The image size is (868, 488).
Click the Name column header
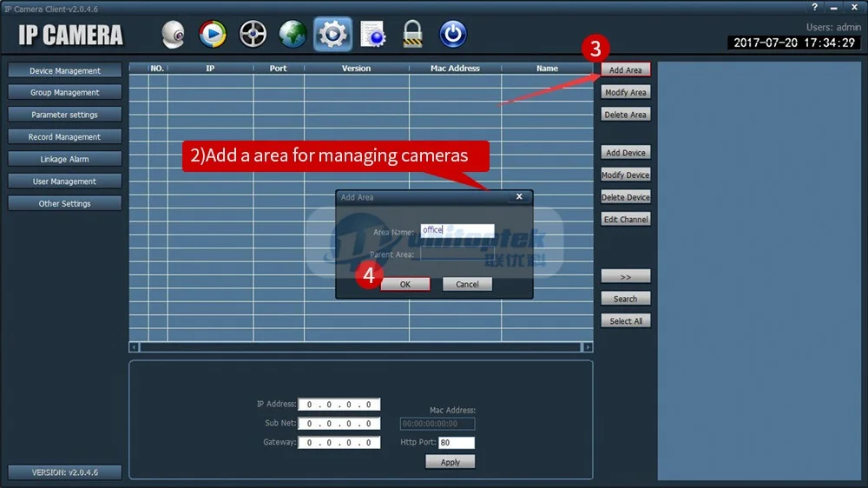[x=547, y=68]
